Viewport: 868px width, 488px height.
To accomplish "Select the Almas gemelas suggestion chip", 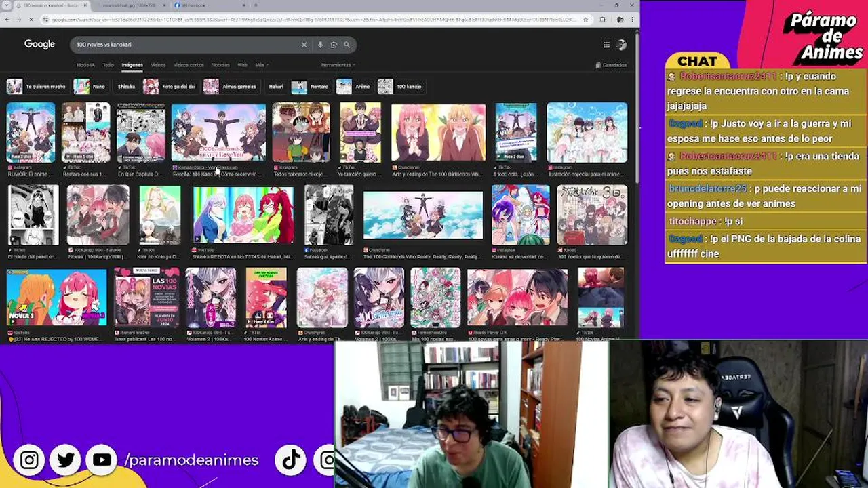I will click(x=231, y=87).
